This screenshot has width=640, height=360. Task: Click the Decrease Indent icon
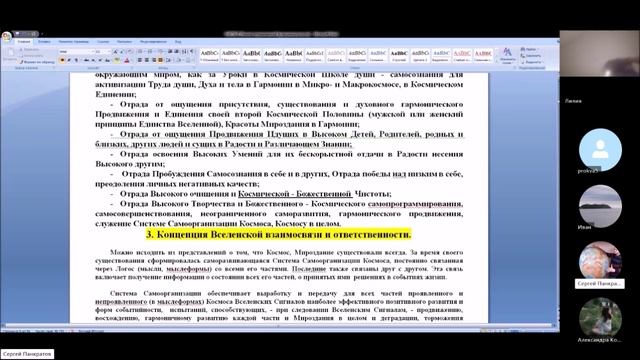[x=169, y=52]
